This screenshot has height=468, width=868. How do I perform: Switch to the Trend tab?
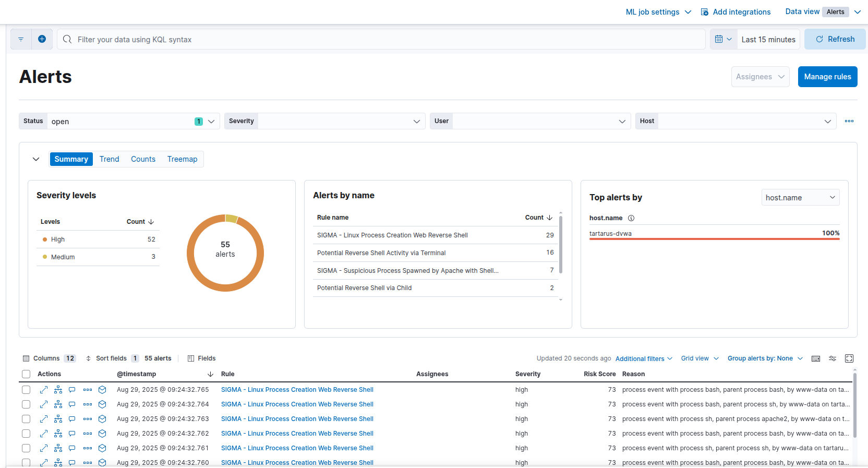click(x=110, y=159)
